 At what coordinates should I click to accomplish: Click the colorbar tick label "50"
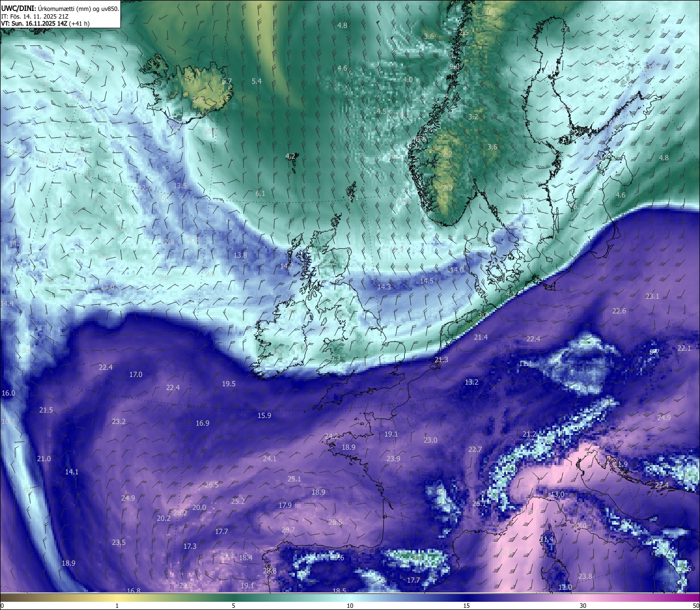coord(696,606)
